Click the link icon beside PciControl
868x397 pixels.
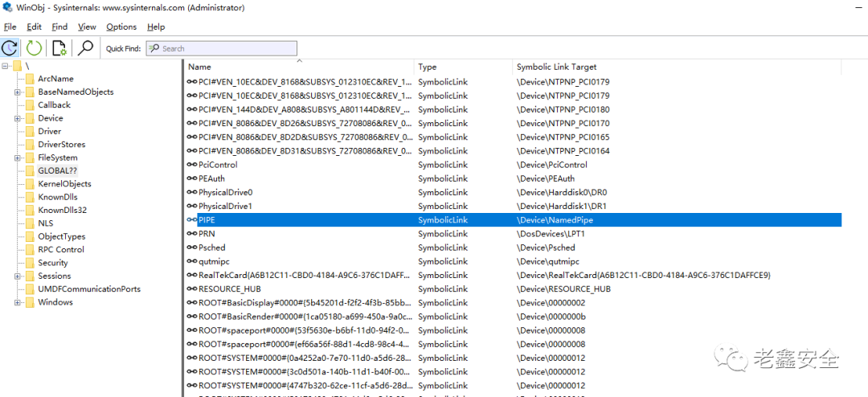192,165
